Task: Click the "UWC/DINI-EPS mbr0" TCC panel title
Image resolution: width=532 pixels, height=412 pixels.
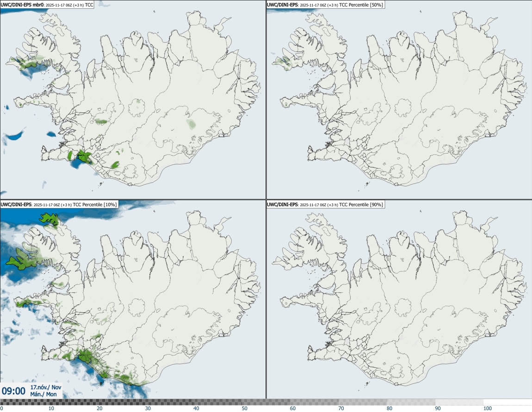Action: (47, 5)
